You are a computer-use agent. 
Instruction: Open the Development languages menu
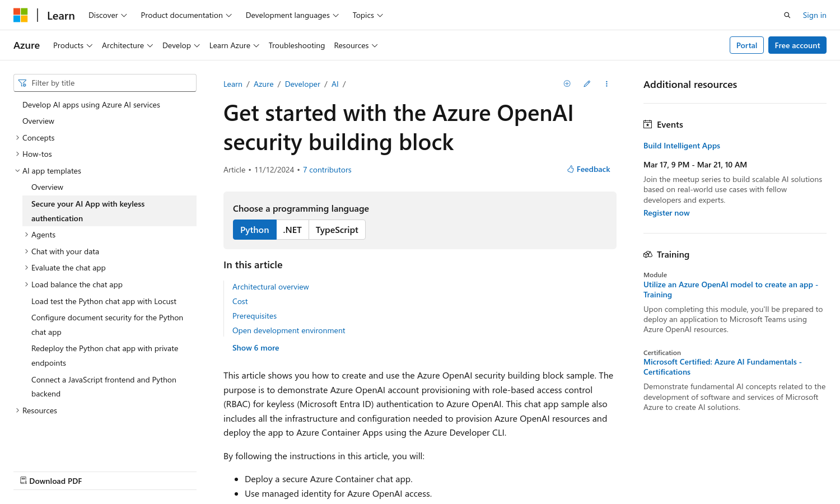(292, 15)
